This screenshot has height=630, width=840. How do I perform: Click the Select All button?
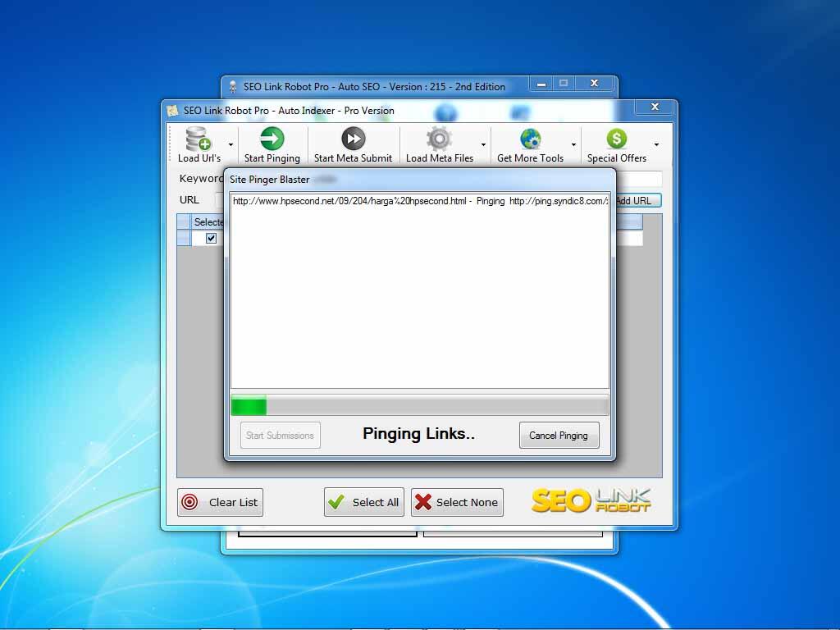pos(363,503)
